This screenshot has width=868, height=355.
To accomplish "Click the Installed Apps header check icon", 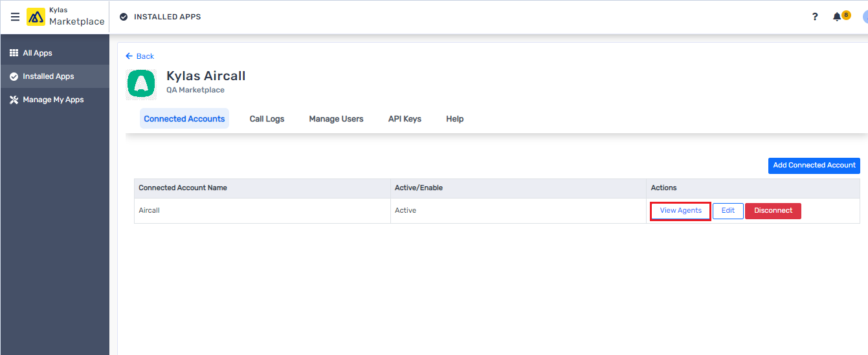I will (124, 17).
